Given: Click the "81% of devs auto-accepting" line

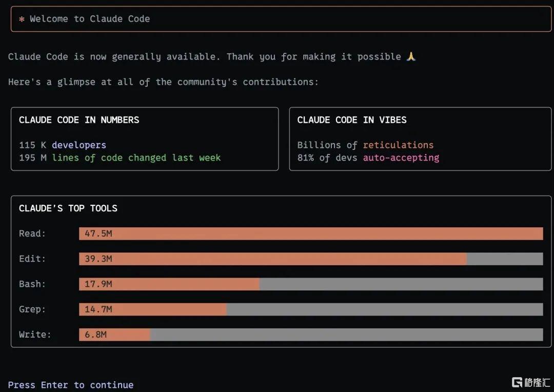Looking at the screenshot, I should click(368, 158).
